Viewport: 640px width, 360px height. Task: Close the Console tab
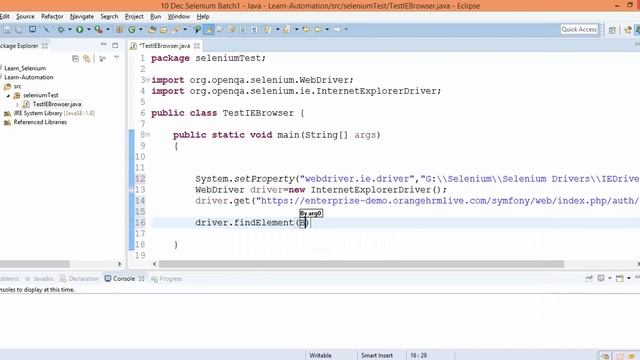click(142, 279)
